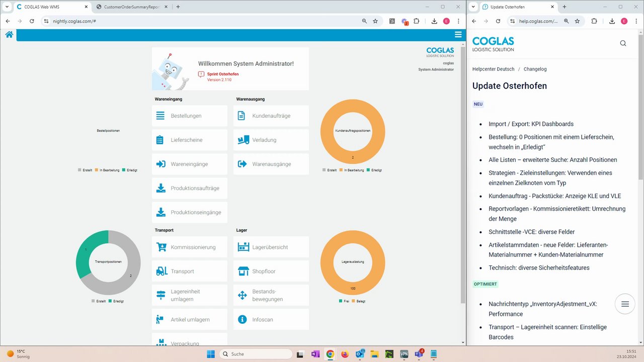This screenshot has height=362, width=644.
Task: Open the round floating menu button on help page
Action: 625,304
